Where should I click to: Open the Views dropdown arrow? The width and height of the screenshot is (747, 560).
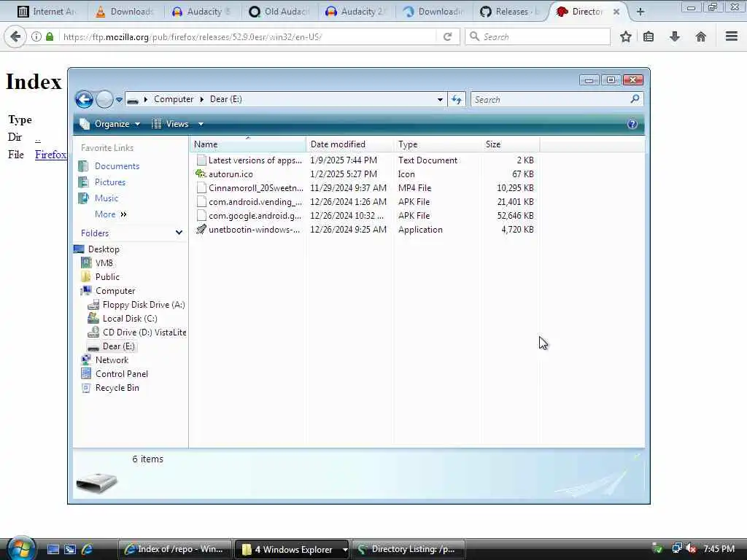(201, 124)
